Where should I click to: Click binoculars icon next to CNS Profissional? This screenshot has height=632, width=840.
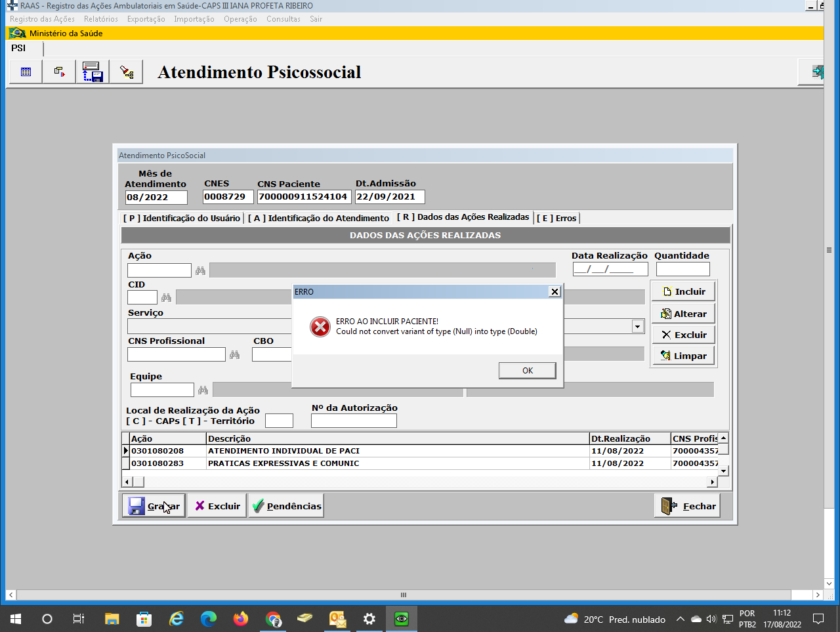tap(234, 355)
